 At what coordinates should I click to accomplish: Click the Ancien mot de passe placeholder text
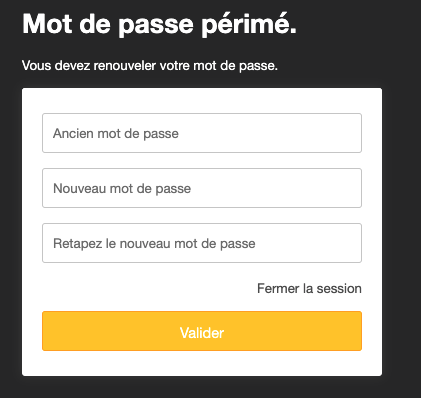coord(116,134)
